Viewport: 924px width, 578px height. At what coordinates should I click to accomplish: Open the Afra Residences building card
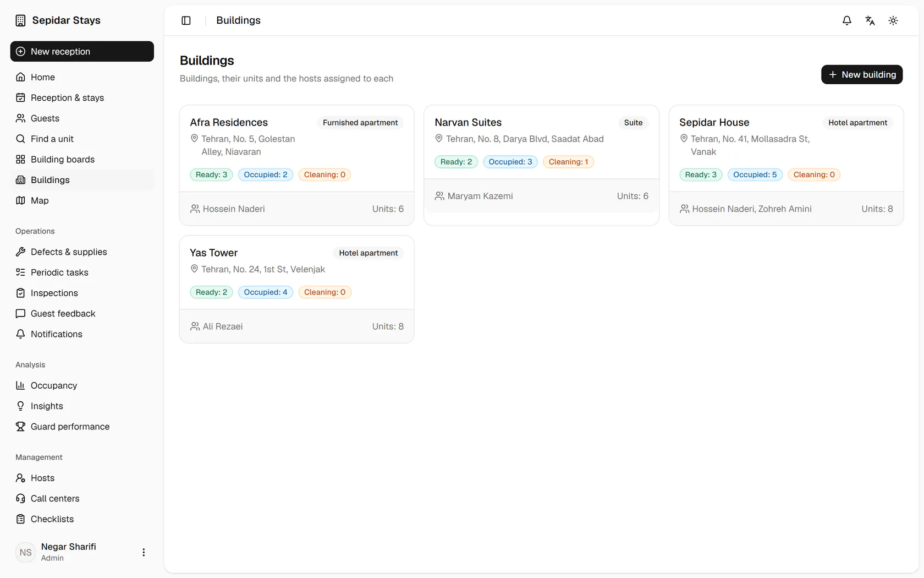(296, 165)
